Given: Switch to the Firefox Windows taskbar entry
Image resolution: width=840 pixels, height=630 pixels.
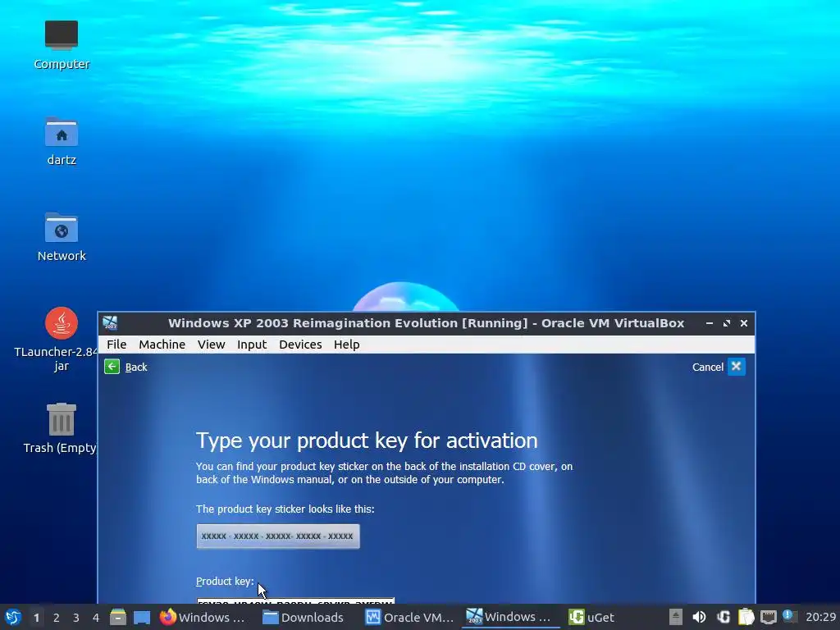Looking at the screenshot, I should pyautogui.click(x=203, y=617).
